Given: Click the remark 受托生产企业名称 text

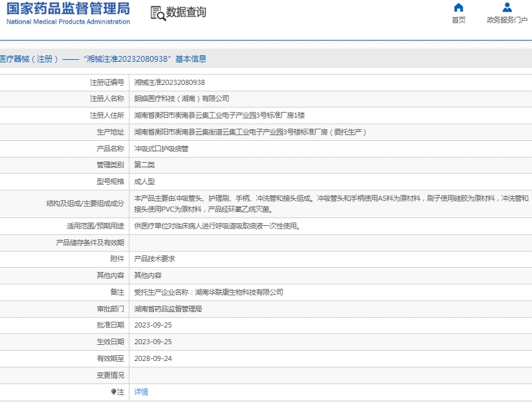Looking at the screenshot, I should 209,292.
